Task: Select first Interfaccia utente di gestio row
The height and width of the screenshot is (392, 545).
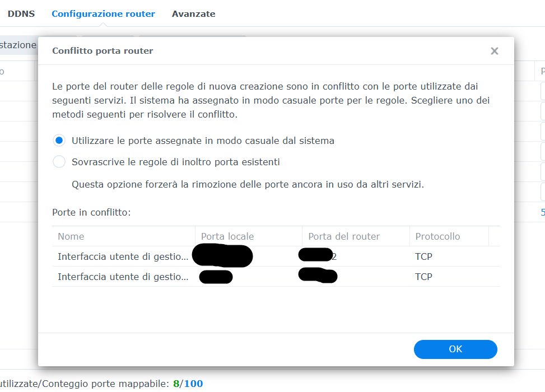Action: click(x=276, y=256)
